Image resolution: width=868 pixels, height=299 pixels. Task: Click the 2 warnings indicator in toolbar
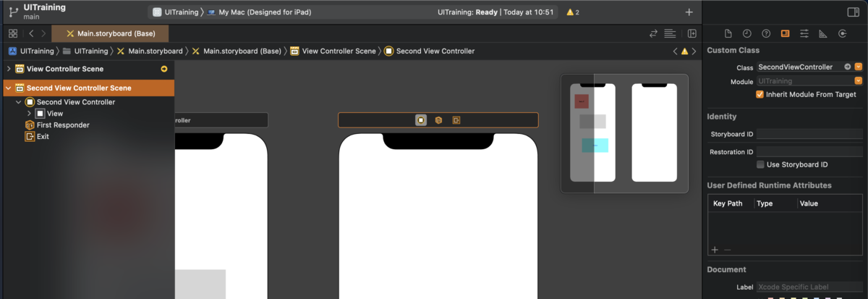point(572,12)
